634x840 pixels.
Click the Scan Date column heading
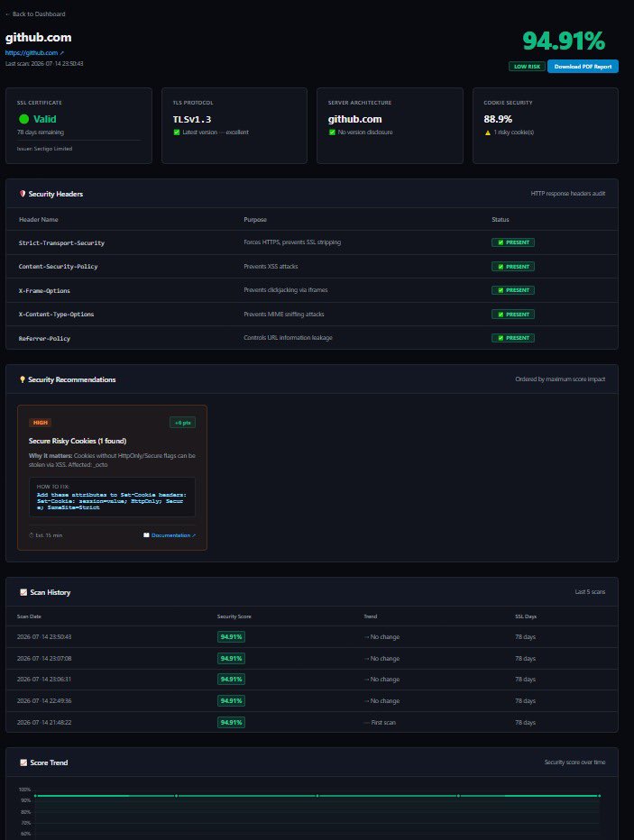pyautogui.click(x=29, y=616)
